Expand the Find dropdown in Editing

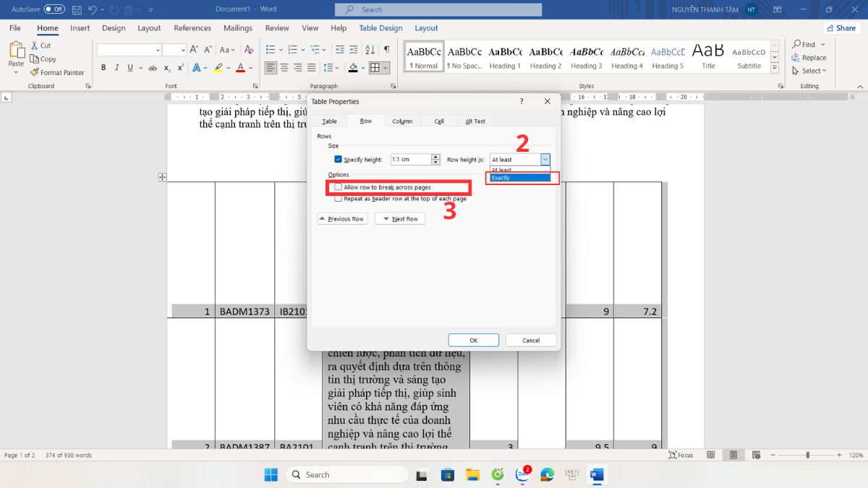coord(825,44)
